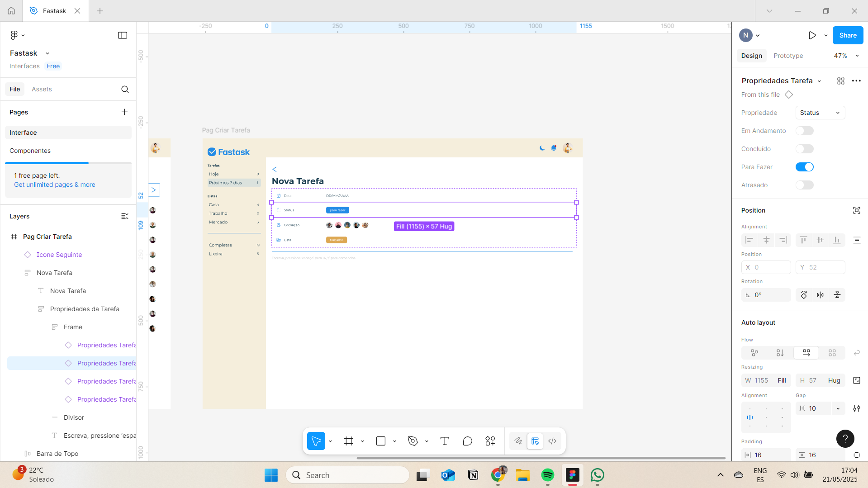Switch to the Design tab
The width and height of the screenshot is (868, 488).
pyautogui.click(x=751, y=56)
